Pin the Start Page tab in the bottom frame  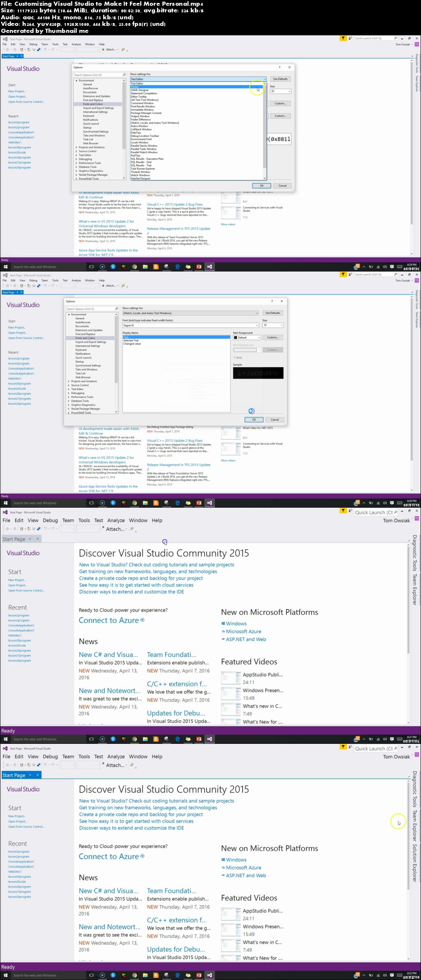click(x=30, y=775)
